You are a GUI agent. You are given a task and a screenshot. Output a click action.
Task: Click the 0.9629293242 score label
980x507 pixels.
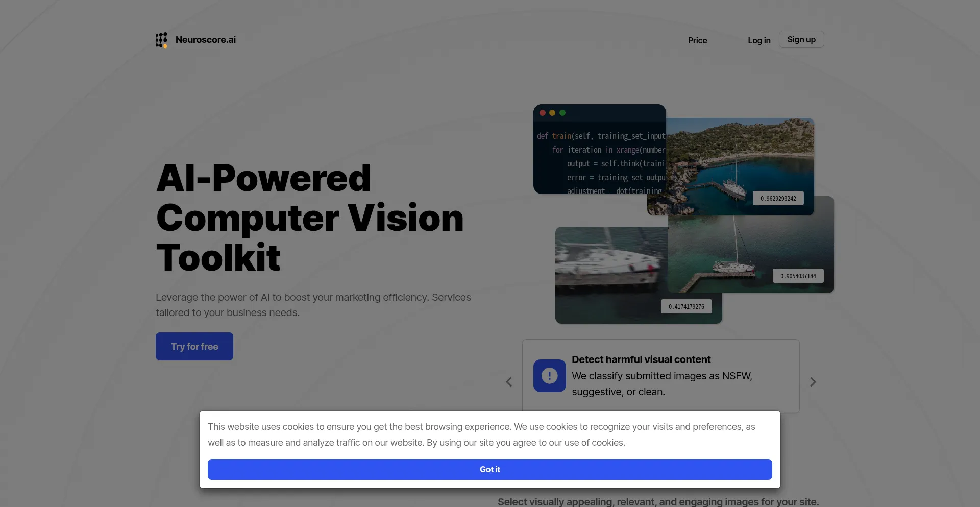click(778, 199)
